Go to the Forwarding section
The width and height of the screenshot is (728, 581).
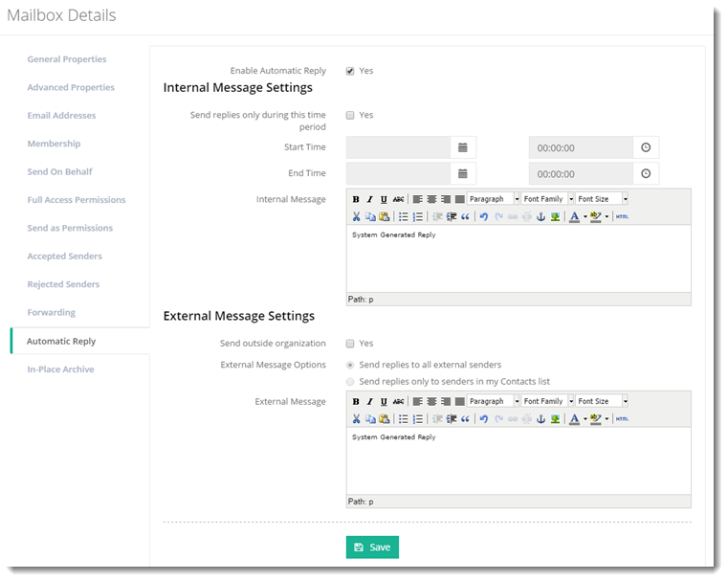pos(52,313)
